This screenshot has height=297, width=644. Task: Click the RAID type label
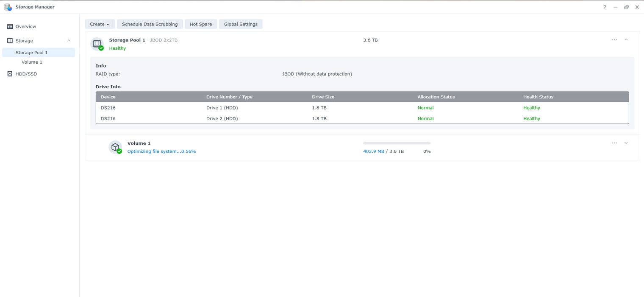(x=108, y=74)
